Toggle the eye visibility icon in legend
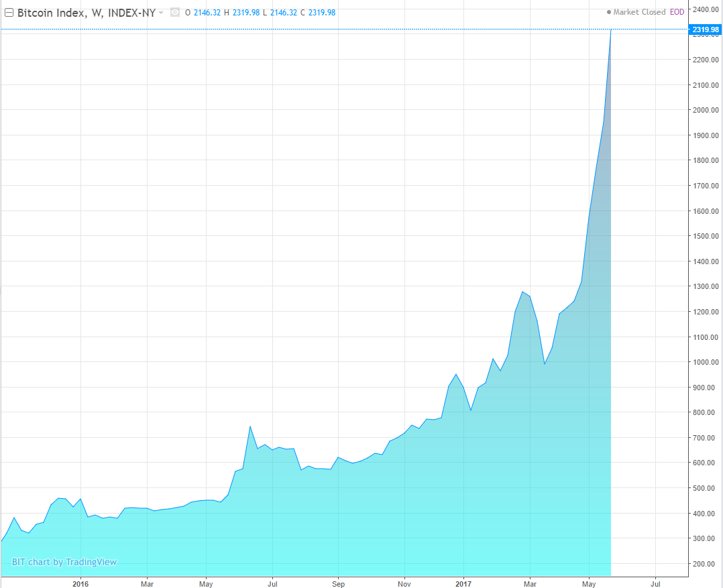 pyautogui.click(x=175, y=13)
